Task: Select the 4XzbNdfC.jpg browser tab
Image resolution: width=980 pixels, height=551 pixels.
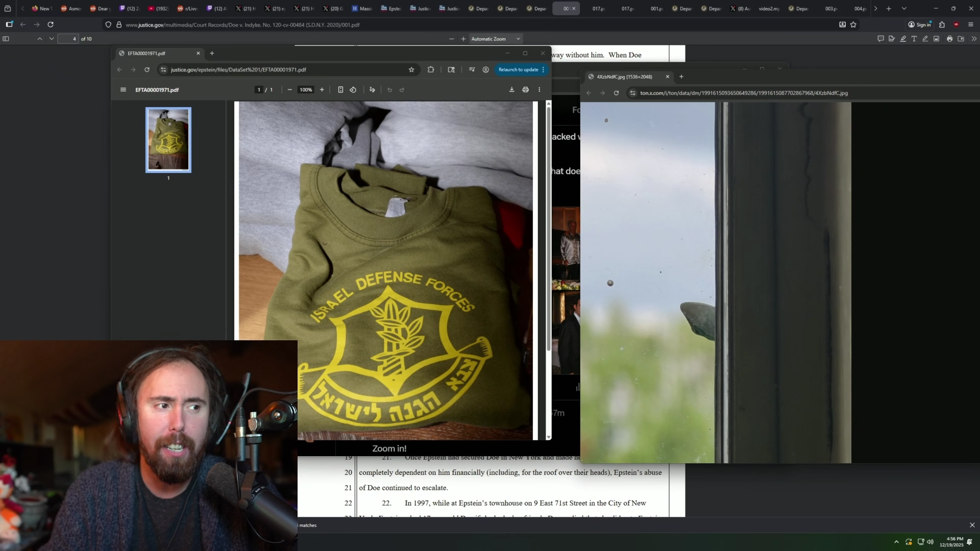Action: tap(624, 77)
